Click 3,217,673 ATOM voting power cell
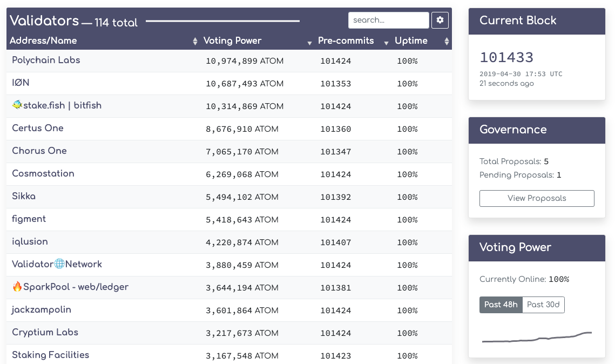Viewport: 615px width, 364px height. (242, 333)
